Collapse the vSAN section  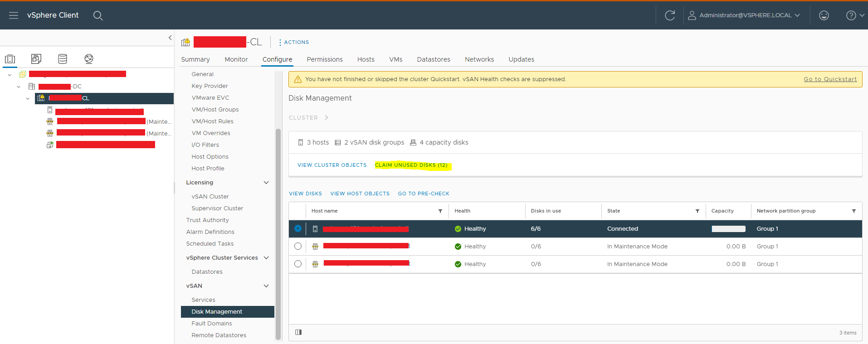click(x=266, y=286)
